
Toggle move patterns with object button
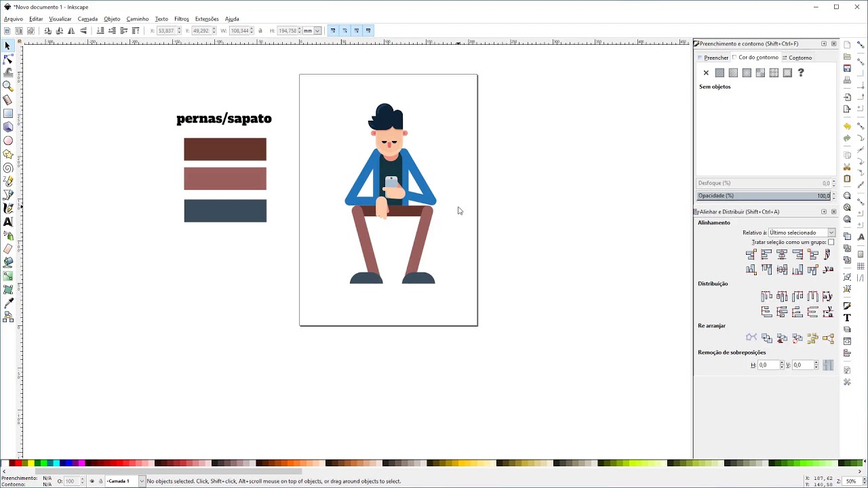point(368,30)
